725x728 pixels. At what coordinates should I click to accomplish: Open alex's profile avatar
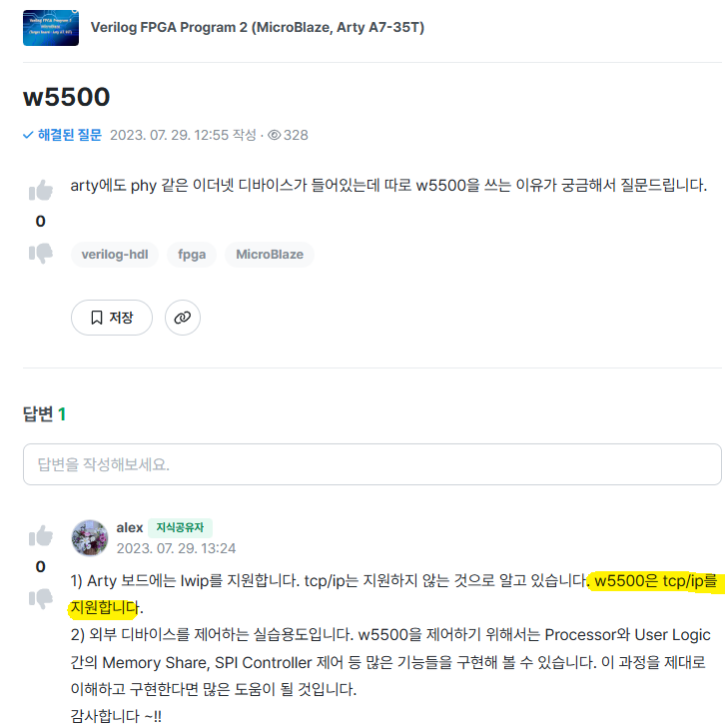pos(90,537)
